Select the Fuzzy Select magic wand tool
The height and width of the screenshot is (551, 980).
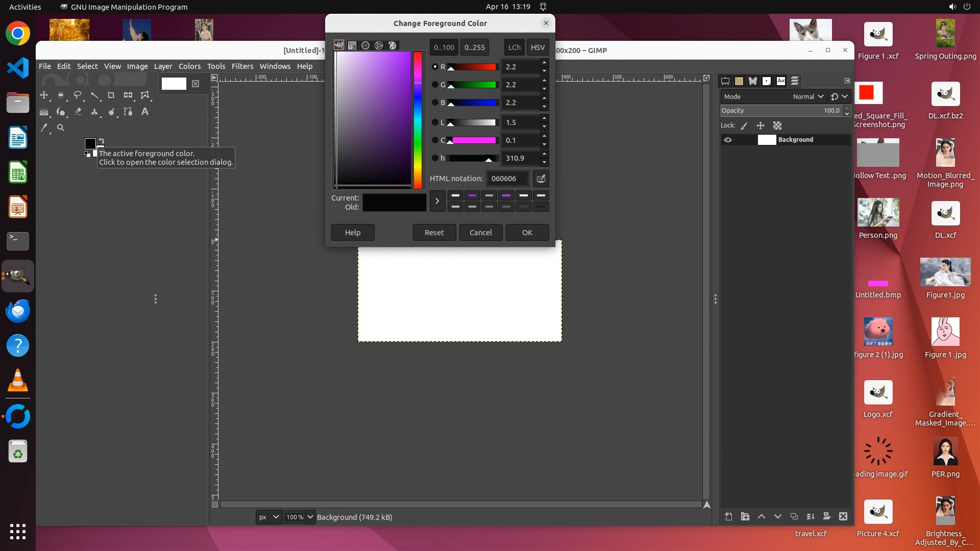click(94, 95)
